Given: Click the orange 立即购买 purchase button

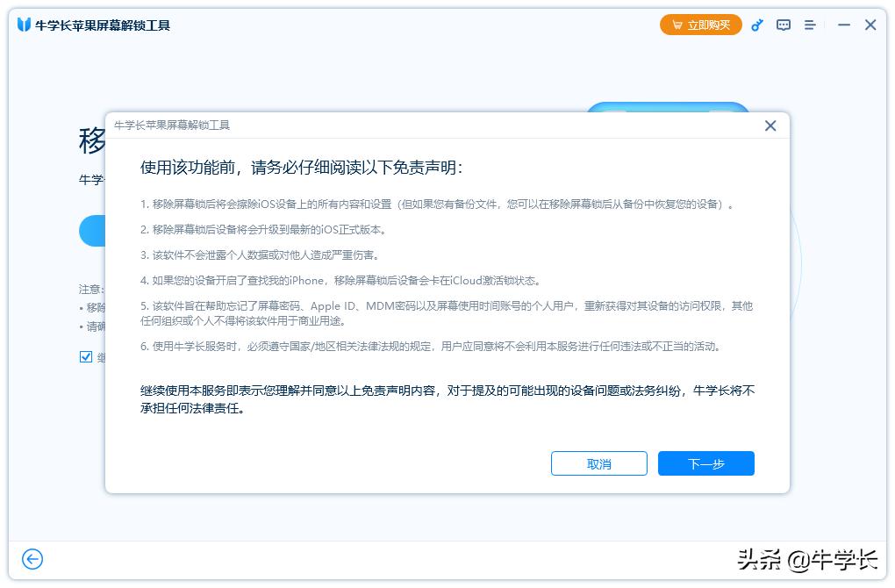Looking at the screenshot, I should coord(700,25).
